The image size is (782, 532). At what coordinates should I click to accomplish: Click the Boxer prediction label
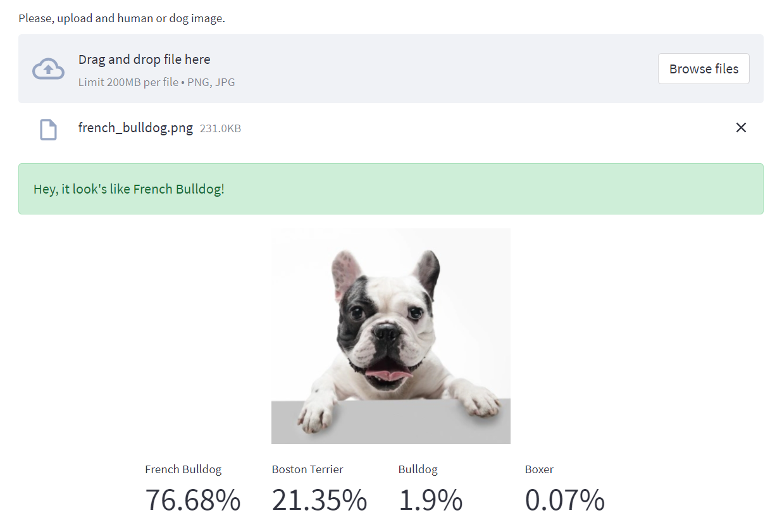click(x=539, y=469)
